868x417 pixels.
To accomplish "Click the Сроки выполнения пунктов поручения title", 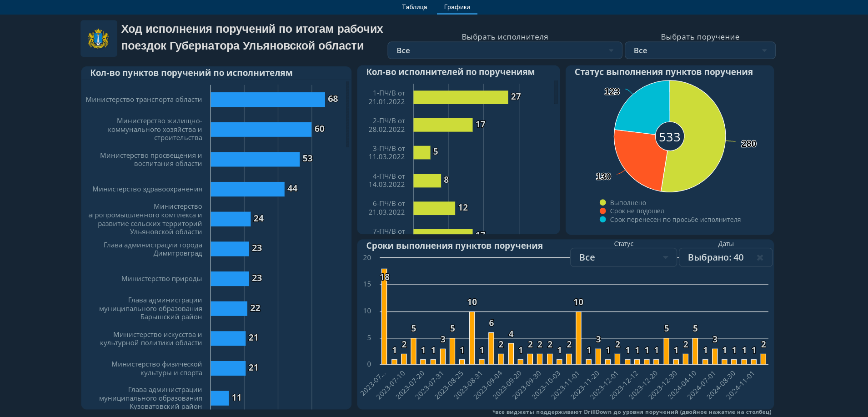I will (x=454, y=246).
